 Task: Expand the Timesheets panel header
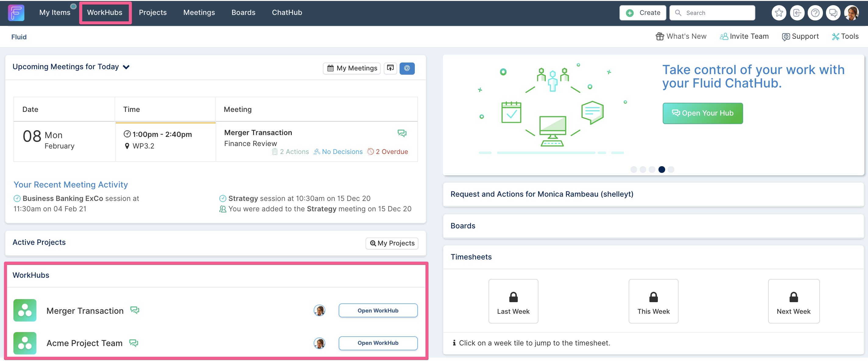click(x=653, y=257)
